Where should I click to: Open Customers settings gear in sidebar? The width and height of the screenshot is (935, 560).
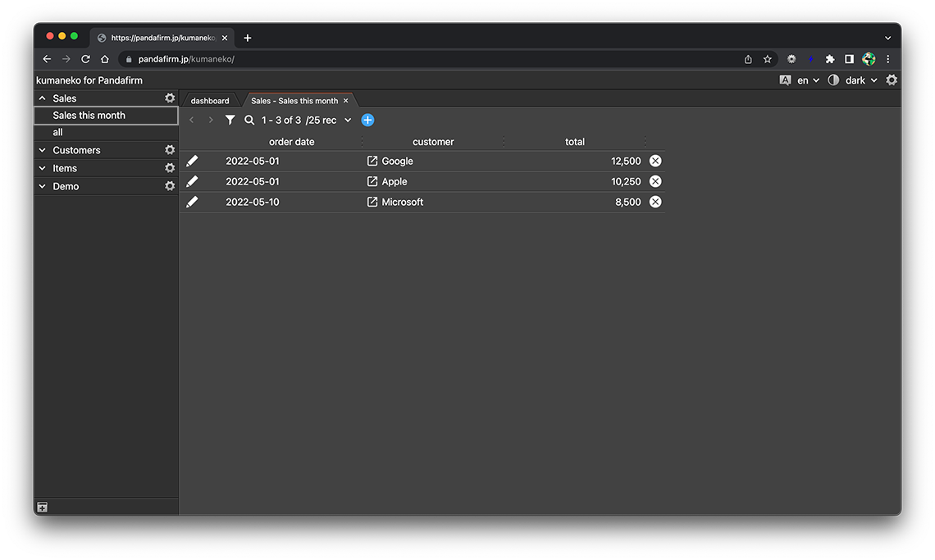(x=170, y=151)
